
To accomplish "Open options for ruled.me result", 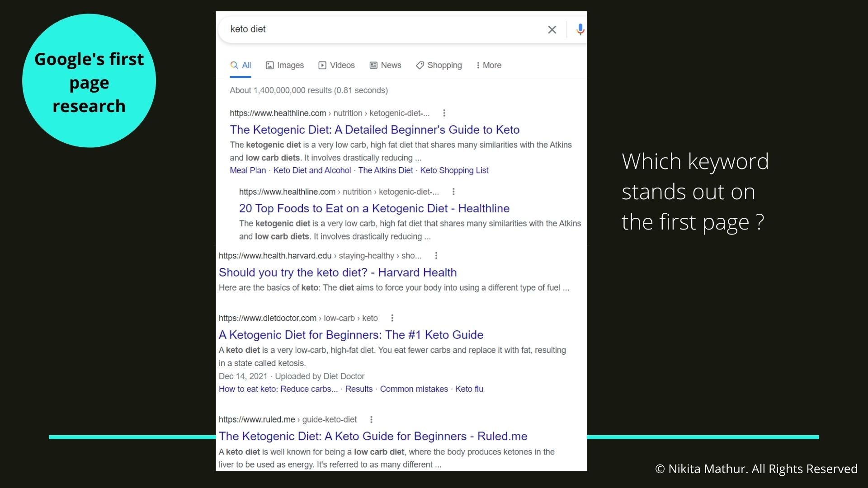I will tap(371, 419).
